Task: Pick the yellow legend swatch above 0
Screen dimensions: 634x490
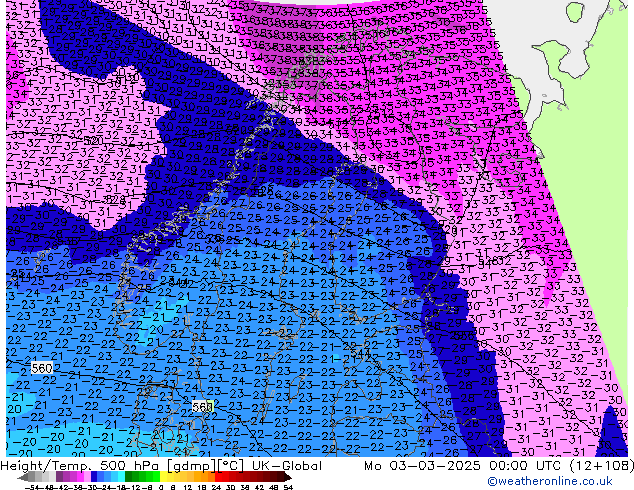Action: (x=164, y=476)
